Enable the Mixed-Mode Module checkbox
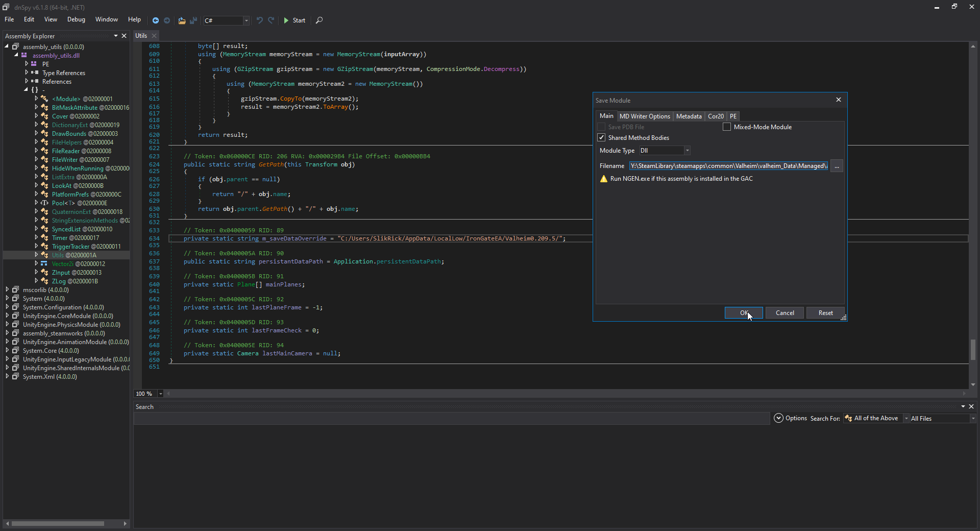This screenshot has width=980, height=531. coord(727,127)
